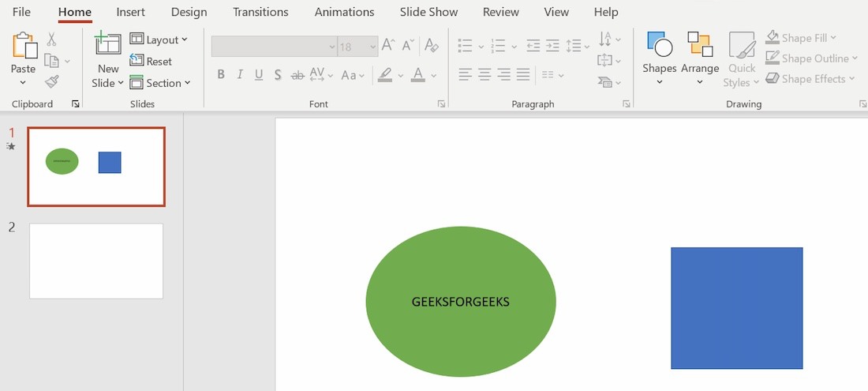Viewport: 868px width, 391px height.
Task: Open the File tab
Action: [x=21, y=12]
